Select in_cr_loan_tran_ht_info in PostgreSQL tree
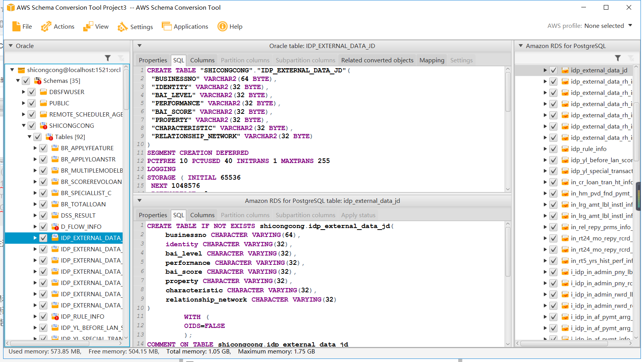 (601, 182)
